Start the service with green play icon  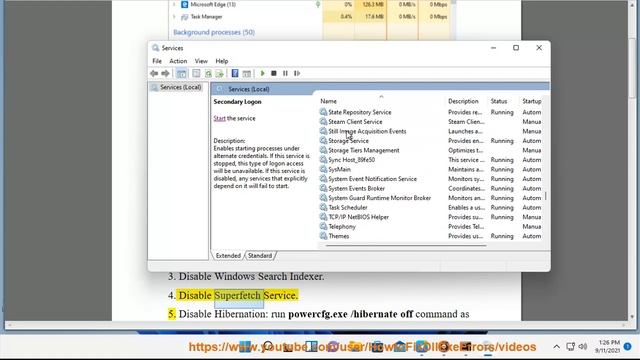pos(262,73)
